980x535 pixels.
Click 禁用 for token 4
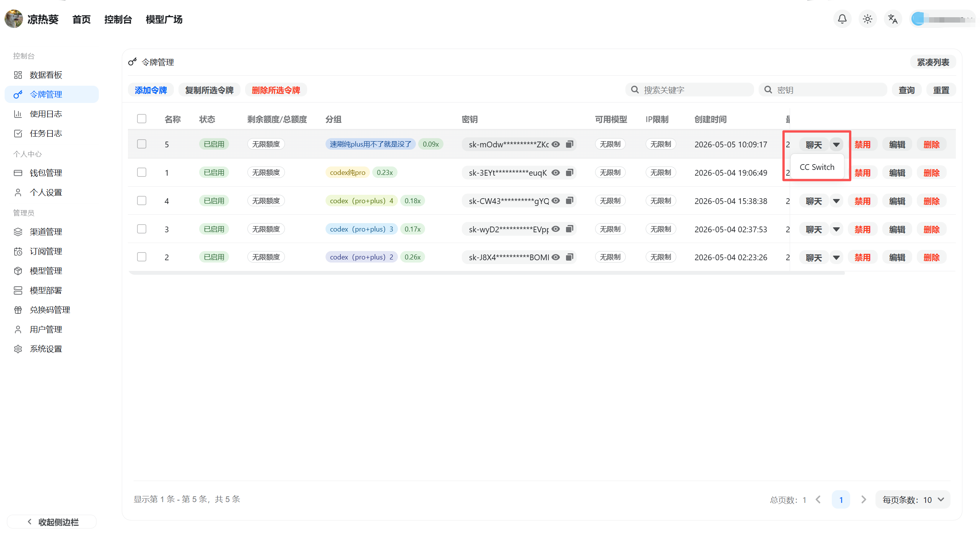[x=862, y=201]
